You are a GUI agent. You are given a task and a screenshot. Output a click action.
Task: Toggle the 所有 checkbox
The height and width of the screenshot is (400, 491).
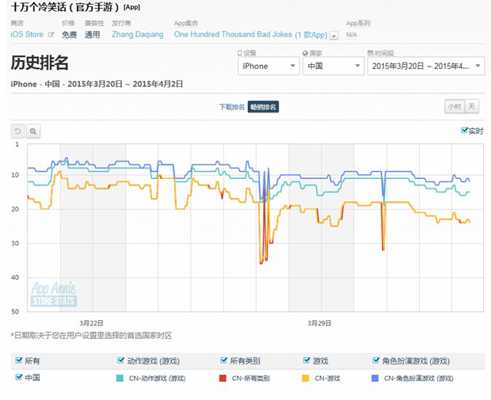click(19, 360)
